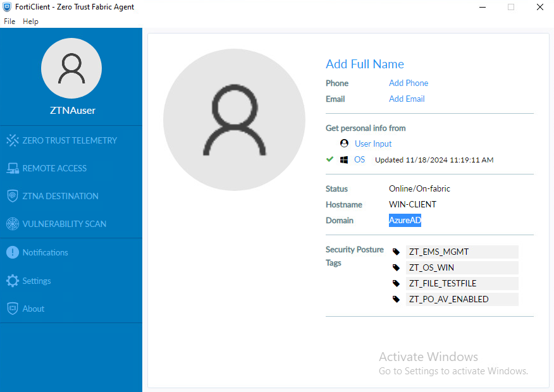Viewport: 554px width, 392px height.
Task: Click the Notifications exclamation icon
Action: click(13, 252)
